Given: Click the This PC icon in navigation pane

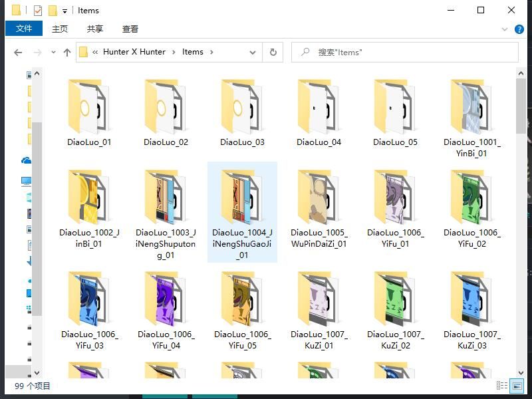Looking at the screenshot, I should [x=26, y=181].
